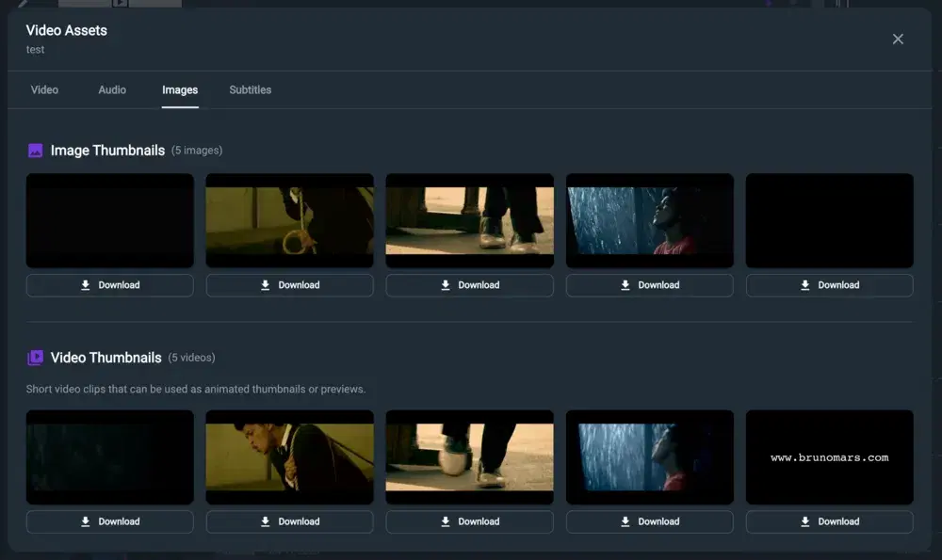Open the last black image thumbnail
The width and height of the screenshot is (942, 560).
(x=829, y=221)
